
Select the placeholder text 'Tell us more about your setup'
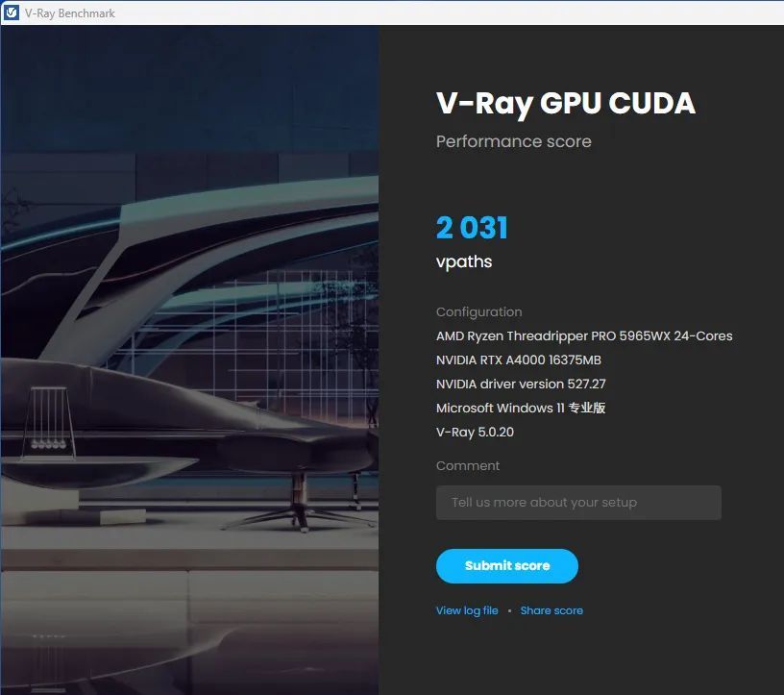click(x=544, y=502)
